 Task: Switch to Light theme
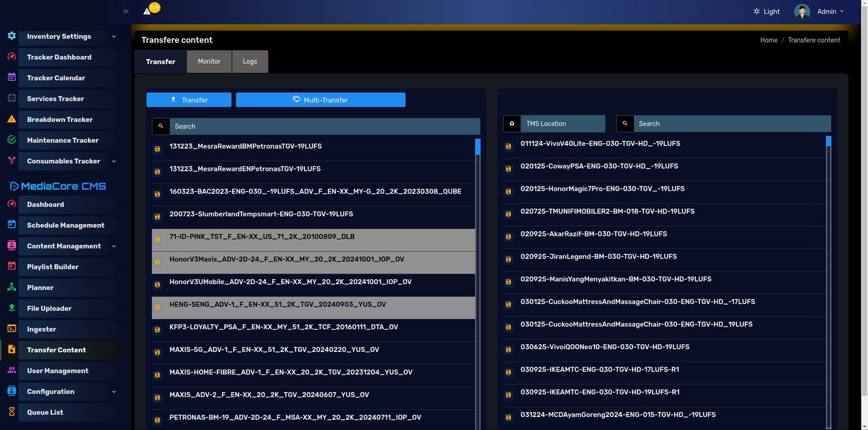pos(766,11)
